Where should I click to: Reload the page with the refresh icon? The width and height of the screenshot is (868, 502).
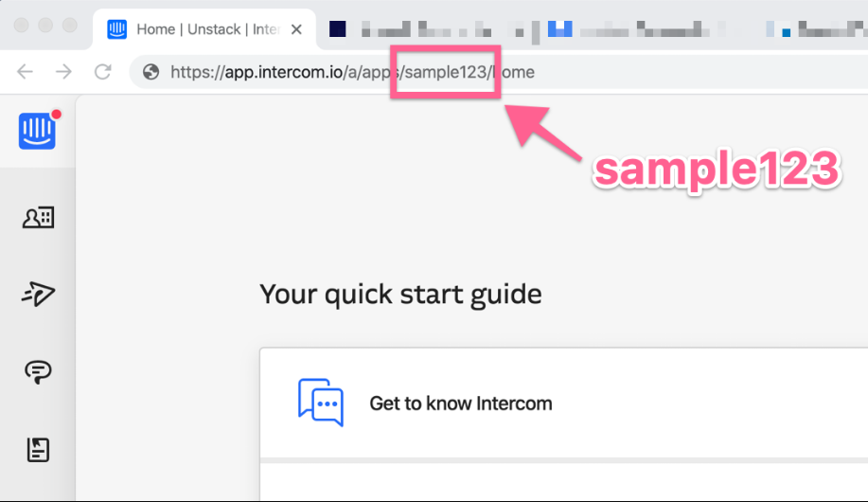pyautogui.click(x=102, y=71)
